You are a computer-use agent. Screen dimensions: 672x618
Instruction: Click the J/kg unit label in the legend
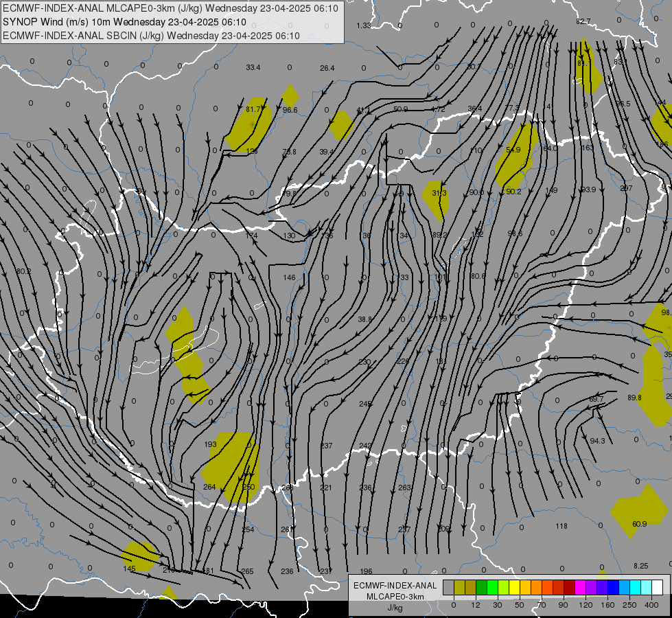(395, 608)
